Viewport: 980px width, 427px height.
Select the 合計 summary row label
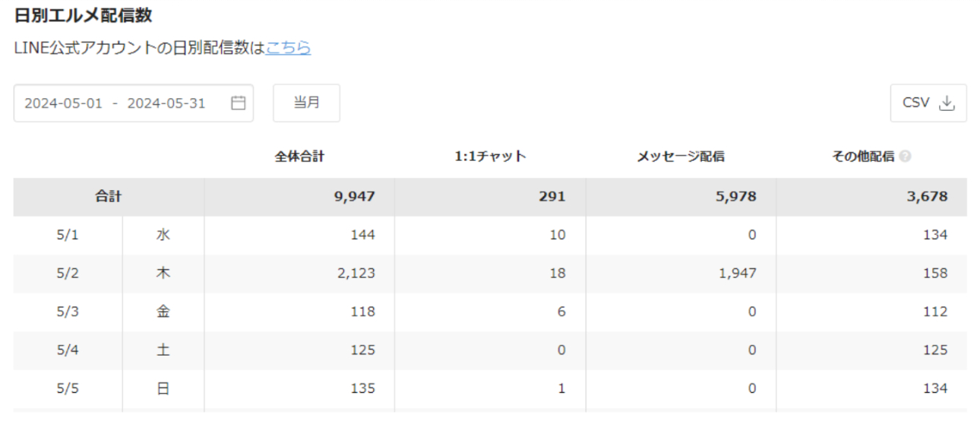pyautogui.click(x=108, y=197)
